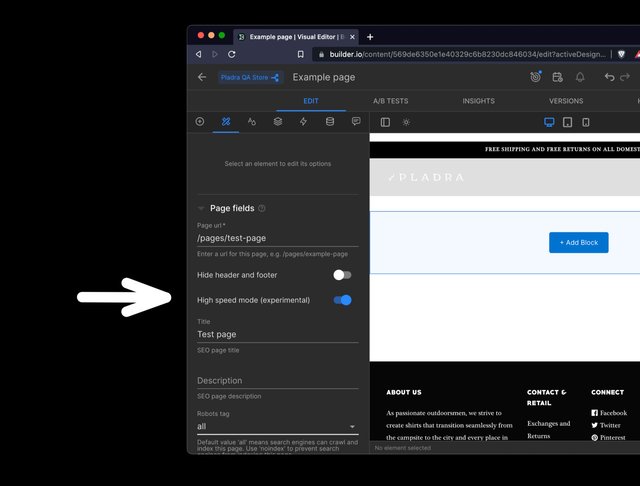Disable High speed mode (experimental) switch
Screen dimensions: 640x486
342,300
